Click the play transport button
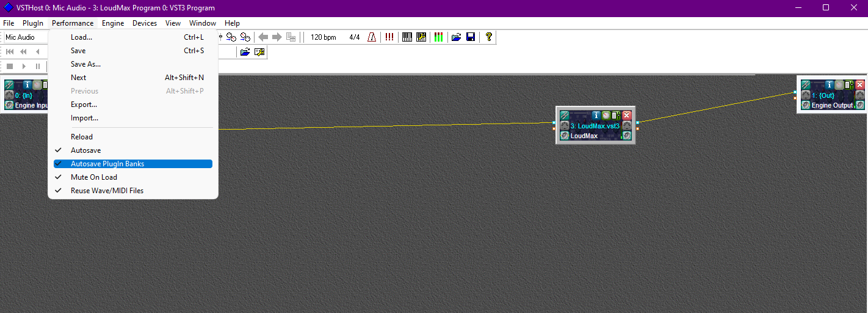 point(24,66)
